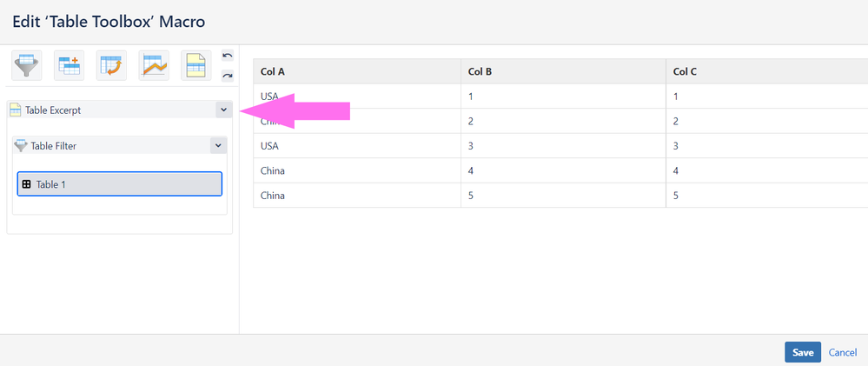Click the Col A column header
This screenshot has width=868, height=366.
point(357,71)
